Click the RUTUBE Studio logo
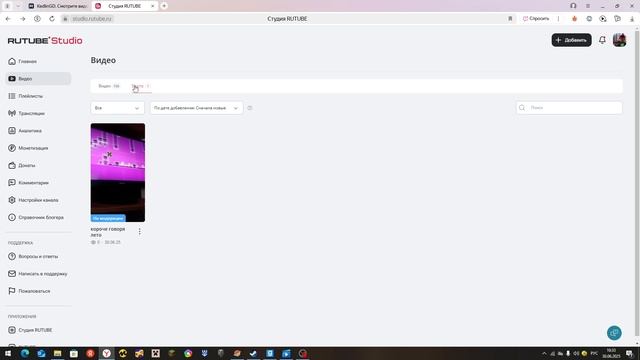 pyautogui.click(x=45, y=40)
